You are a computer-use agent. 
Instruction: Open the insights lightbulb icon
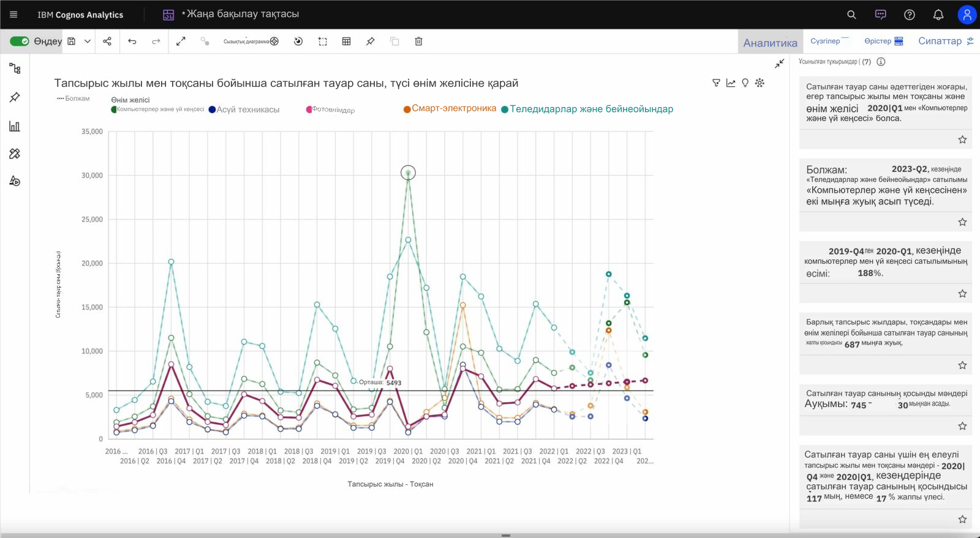coord(745,83)
